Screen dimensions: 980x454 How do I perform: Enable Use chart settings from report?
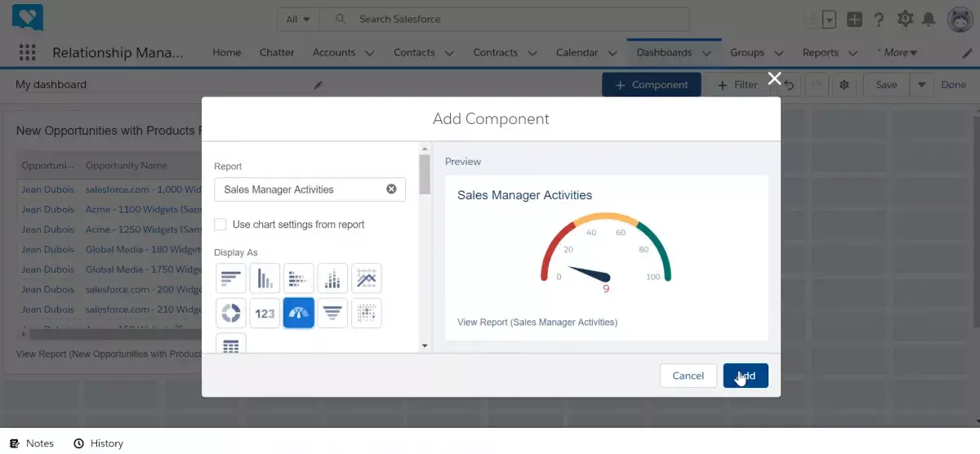click(220, 225)
